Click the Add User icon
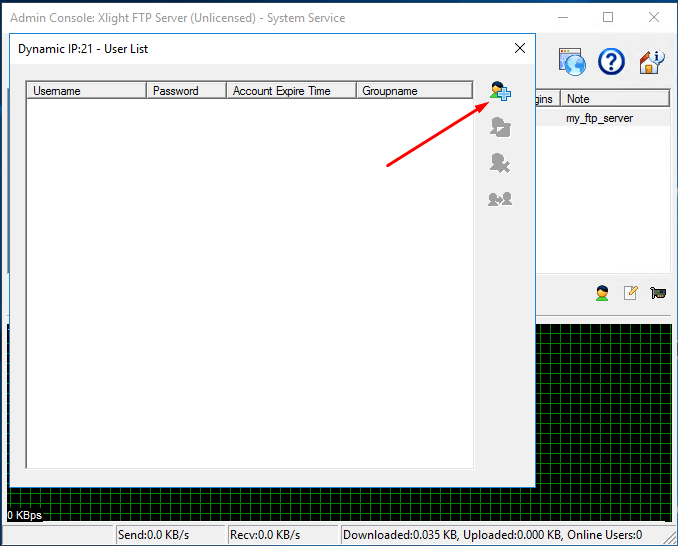Viewport: 678px width, 546px height. coord(500,92)
